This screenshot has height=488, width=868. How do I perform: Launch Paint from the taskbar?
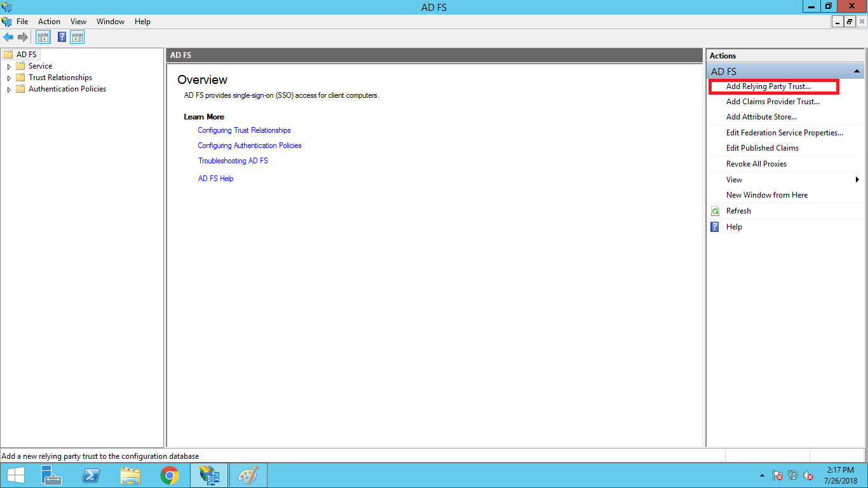(x=248, y=475)
